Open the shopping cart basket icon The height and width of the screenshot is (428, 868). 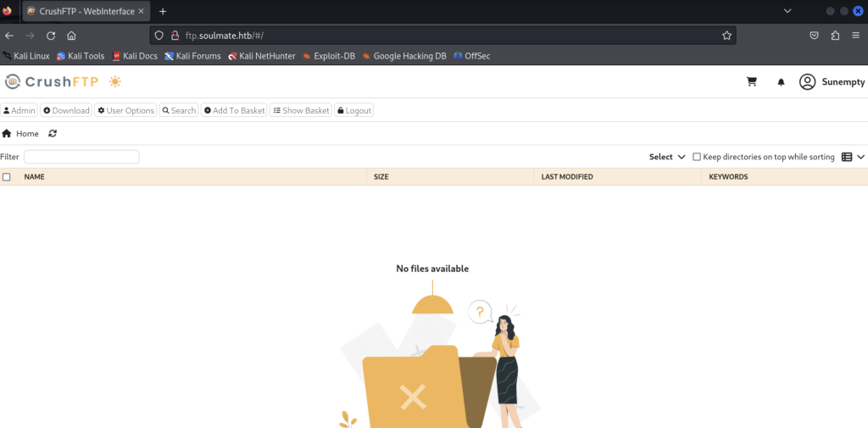(751, 82)
